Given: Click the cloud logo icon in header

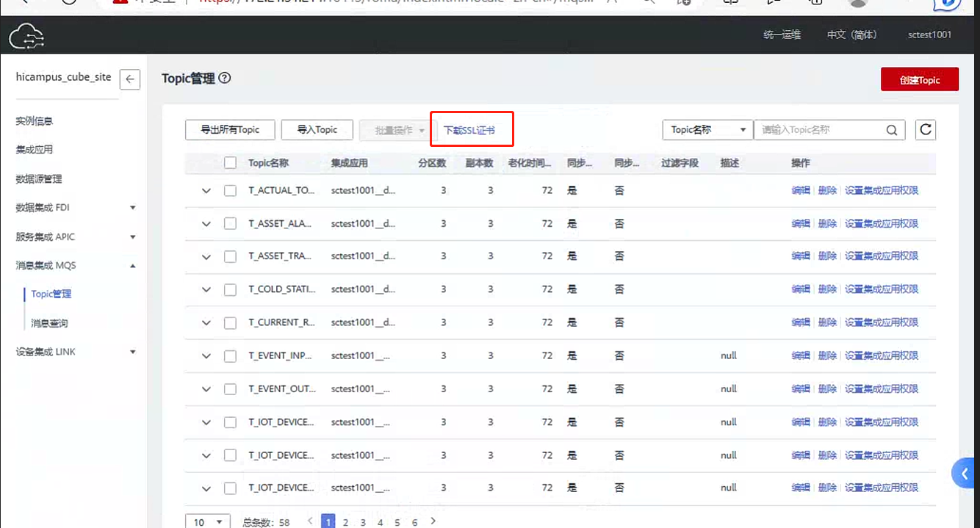Looking at the screenshot, I should (26, 35).
